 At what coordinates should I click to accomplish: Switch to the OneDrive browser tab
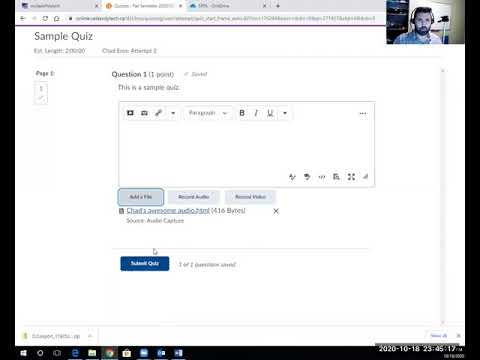[227, 6]
